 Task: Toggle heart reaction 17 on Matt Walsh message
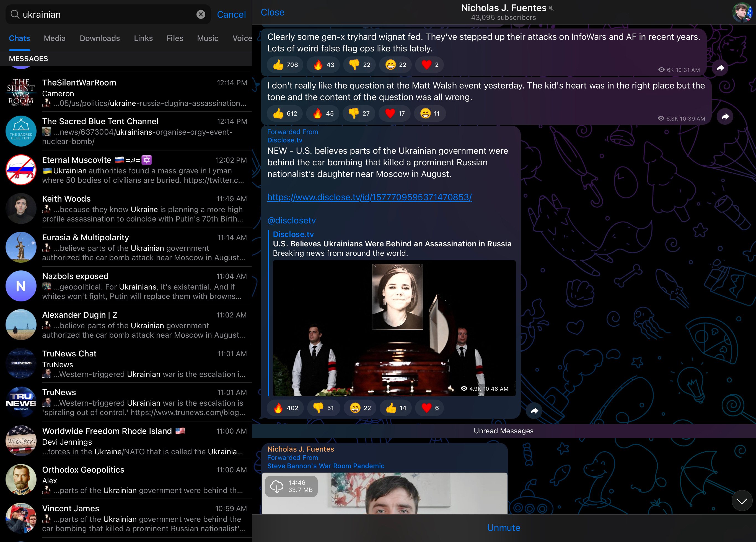[394, 113]
